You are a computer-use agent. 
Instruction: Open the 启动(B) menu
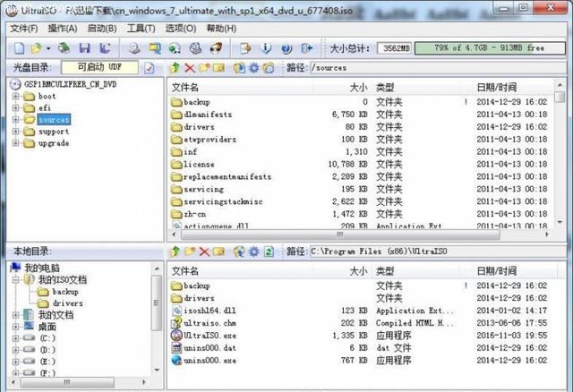coord(102,28)
